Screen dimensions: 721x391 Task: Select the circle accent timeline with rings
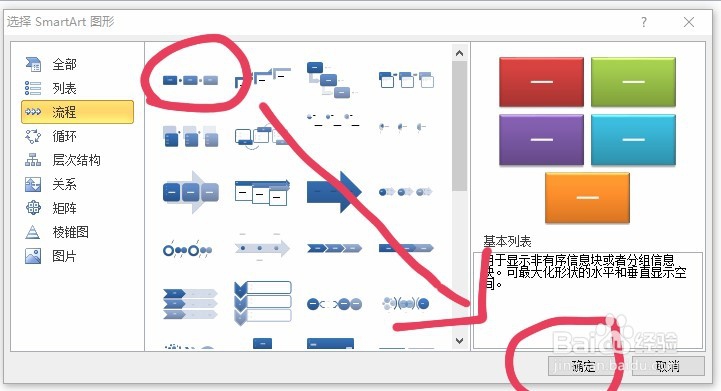point(188,250)
